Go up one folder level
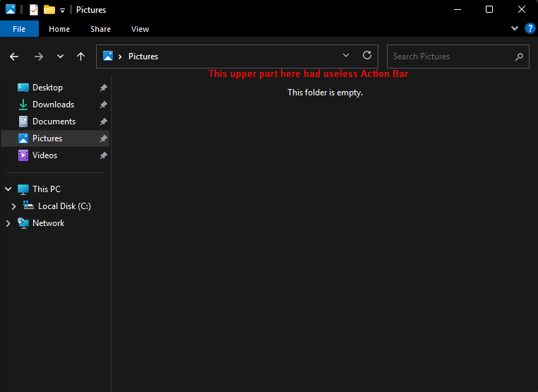The width and height of the screenshot is (538, 392). click(80, 57)
